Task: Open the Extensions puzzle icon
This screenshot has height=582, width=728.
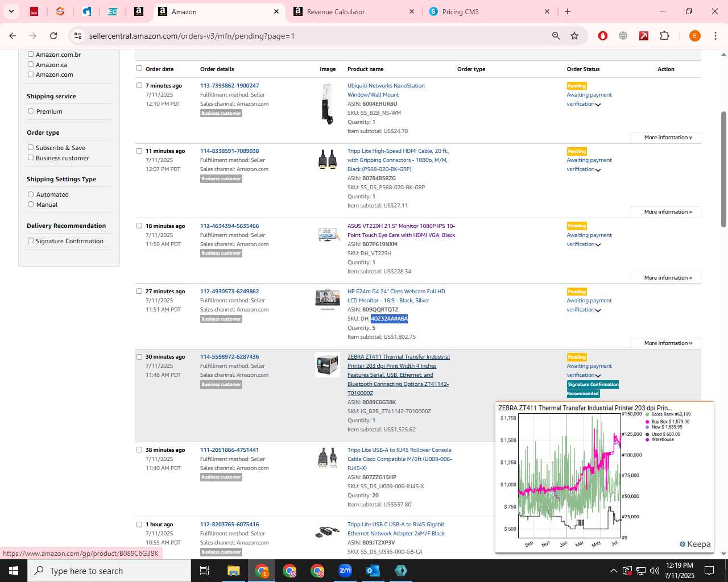Action: [664, 36]
